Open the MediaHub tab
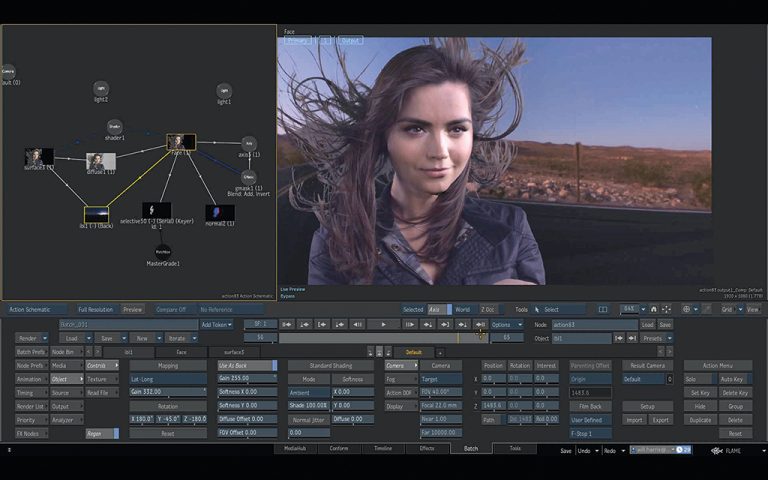Screen dimensions: 768x480 click(295, 449)
